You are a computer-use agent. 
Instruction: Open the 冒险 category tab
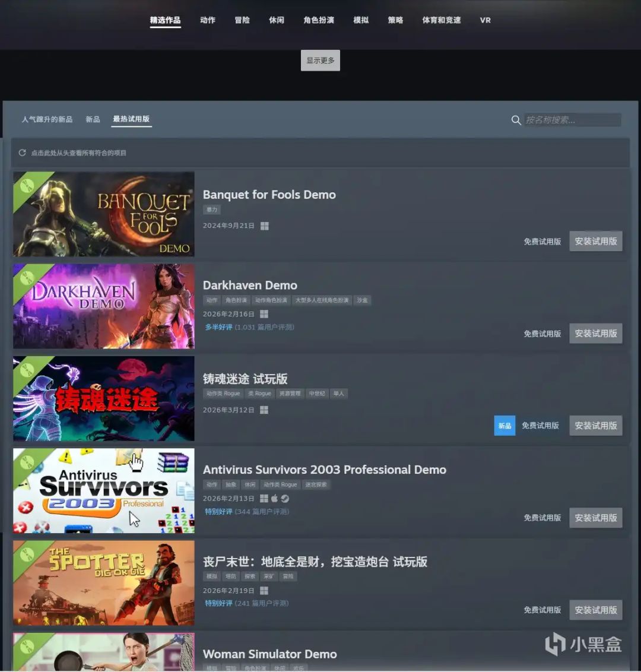click(x=242, y=20)
